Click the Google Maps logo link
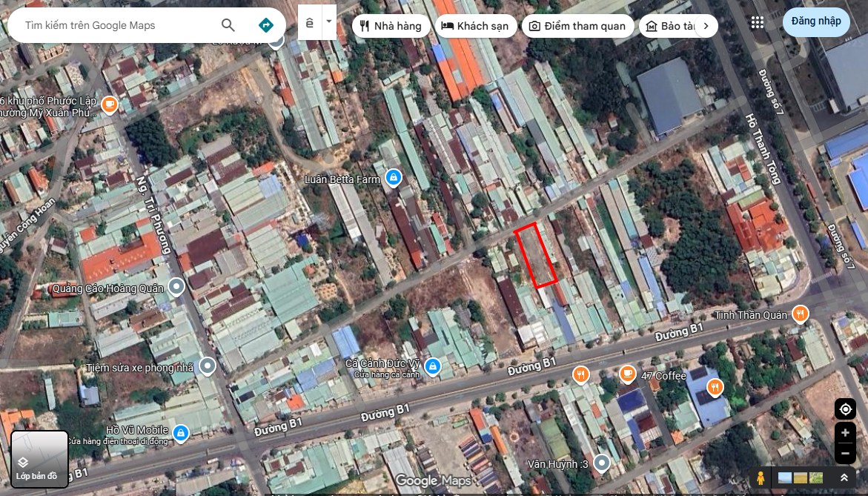Image resolution: width=868 pixels, height=496 pixels. pyautogui.click(x=434, y=481)
